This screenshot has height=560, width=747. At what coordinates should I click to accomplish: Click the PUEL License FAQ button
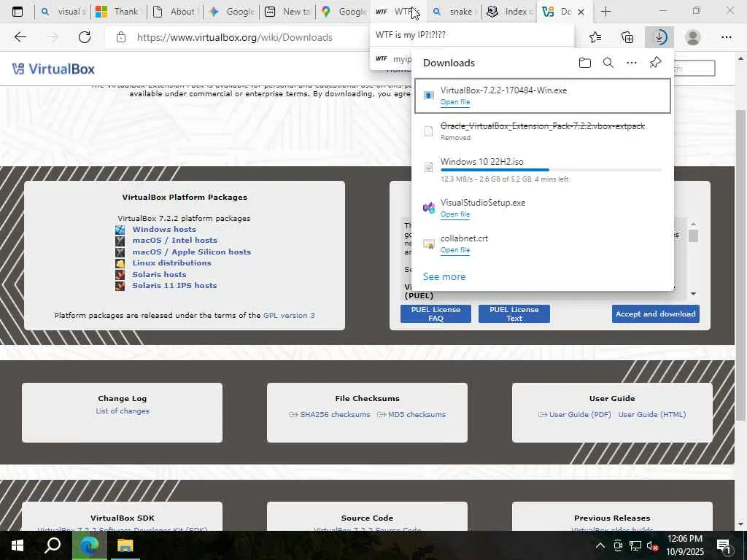[x=436, y=314]
